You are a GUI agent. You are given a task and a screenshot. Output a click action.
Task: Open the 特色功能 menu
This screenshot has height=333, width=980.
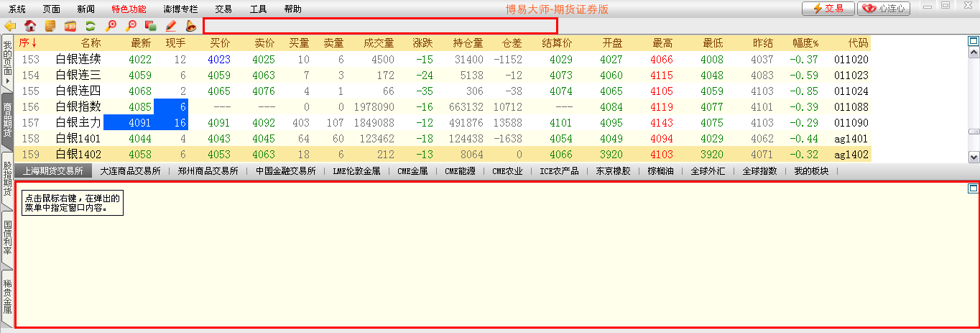pos(129,9)
